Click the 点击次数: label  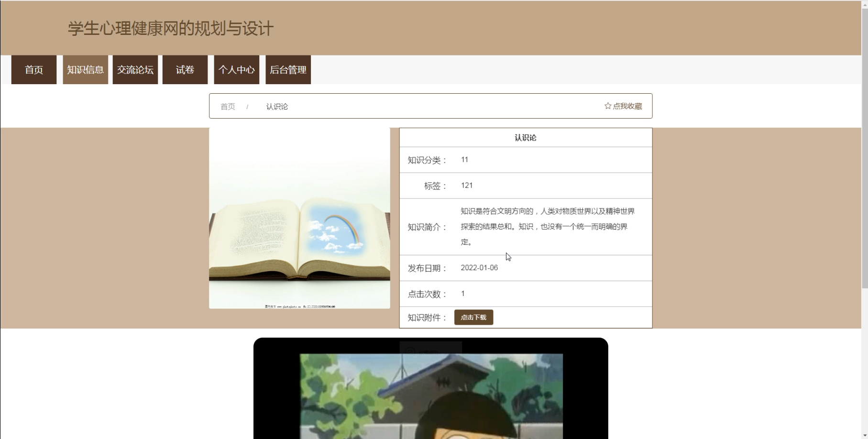coord(427,294)
